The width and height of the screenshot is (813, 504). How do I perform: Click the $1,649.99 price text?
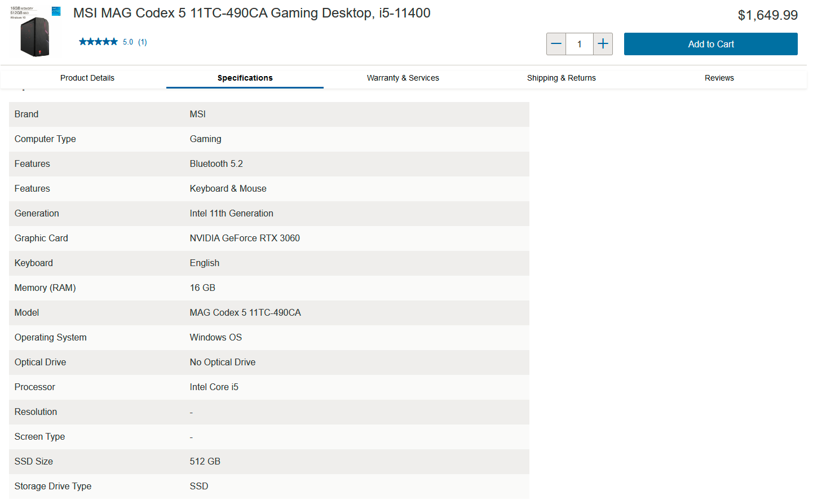click(767, 15)
